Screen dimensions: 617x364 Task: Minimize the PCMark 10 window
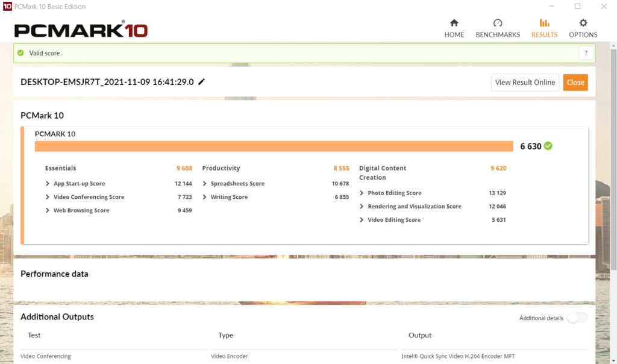(551, 6)
